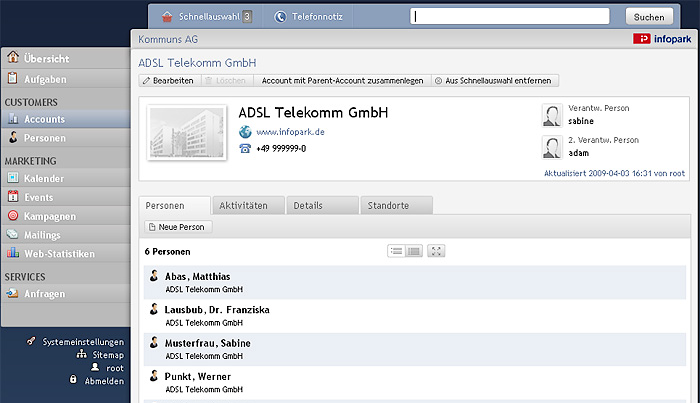Click the Web-Statistiken bar chart icon

(x=13, y=253)
